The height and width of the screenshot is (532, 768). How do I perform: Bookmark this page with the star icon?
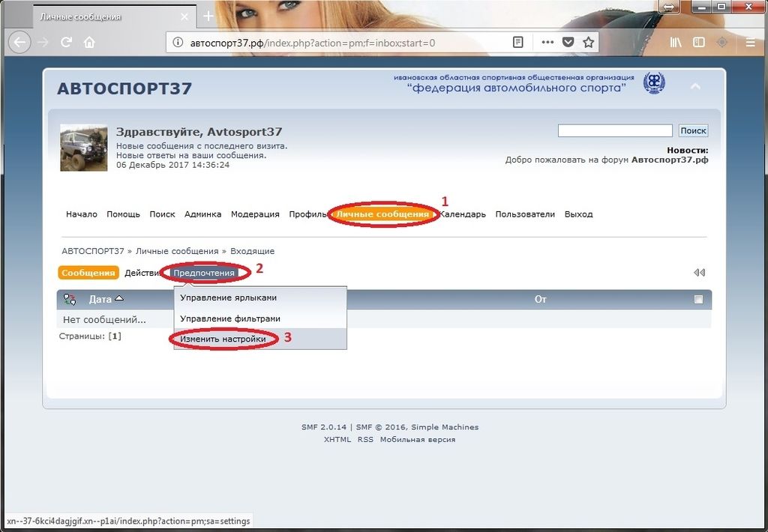pos(589,43)
